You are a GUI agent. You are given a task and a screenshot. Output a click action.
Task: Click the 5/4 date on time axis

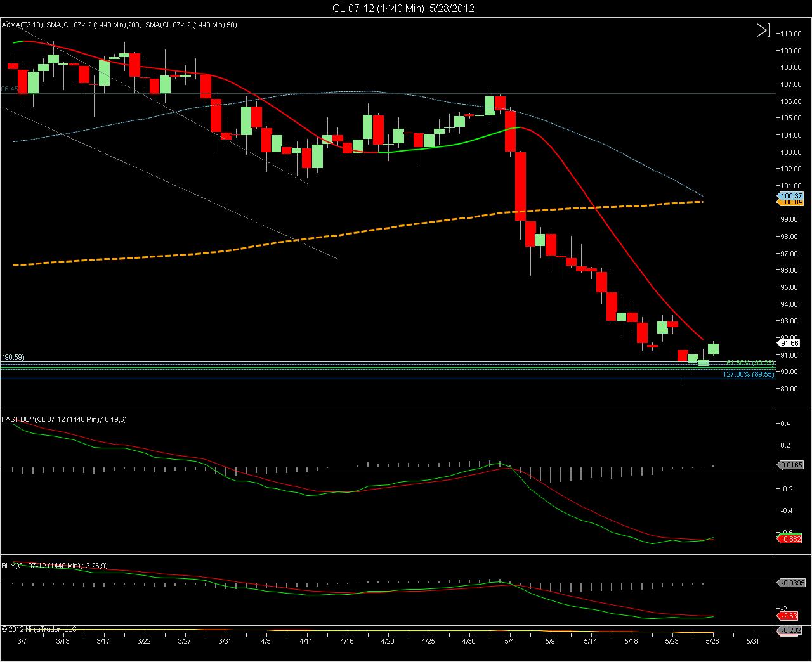(509, 641)
